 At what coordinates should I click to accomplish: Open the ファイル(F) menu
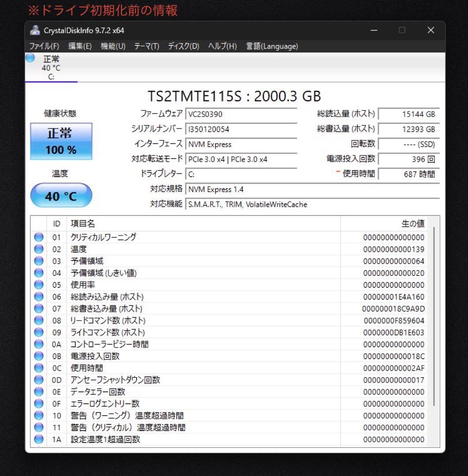coord(45,46)
